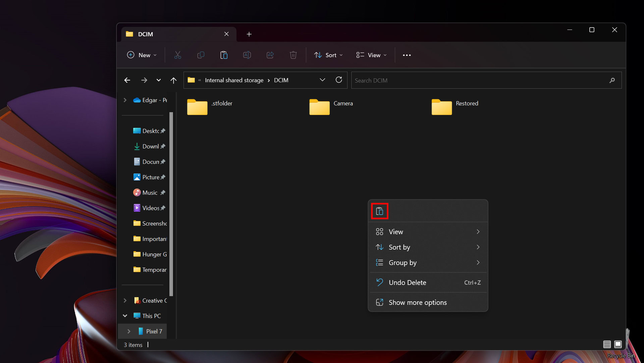Switch to large thumbnails view layout
644x363 pixels.
click(618, 344)
